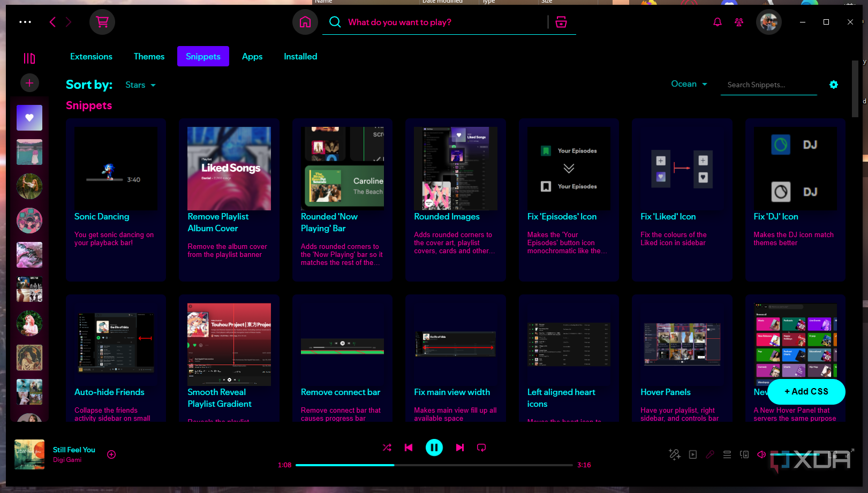Toggle repeat mode
868x493 pixels.
point(481,448)
